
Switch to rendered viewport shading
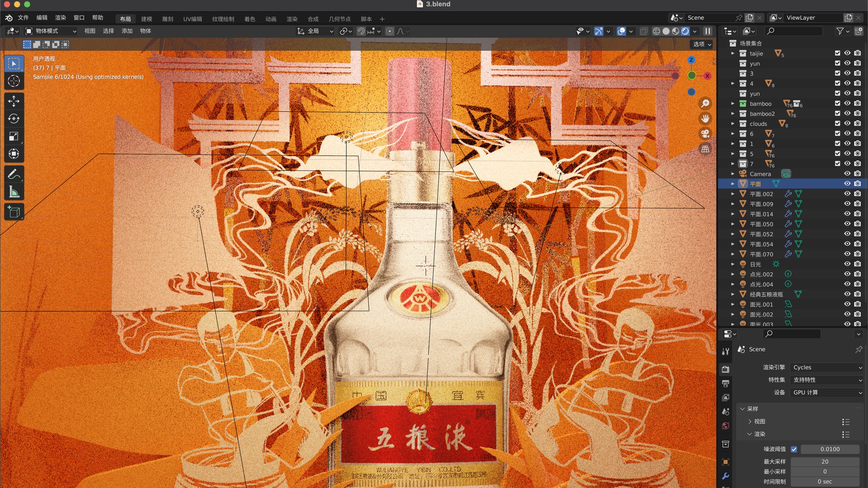tap(685, 31)
